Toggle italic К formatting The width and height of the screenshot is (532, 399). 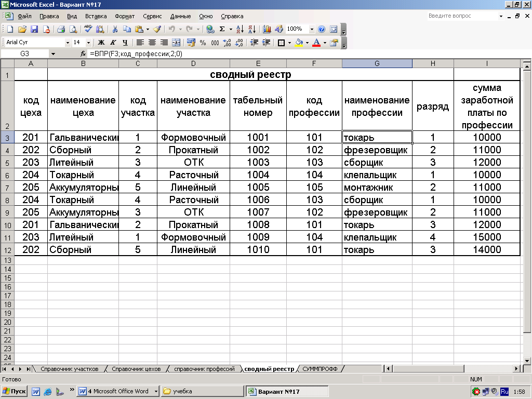point(113,43)
